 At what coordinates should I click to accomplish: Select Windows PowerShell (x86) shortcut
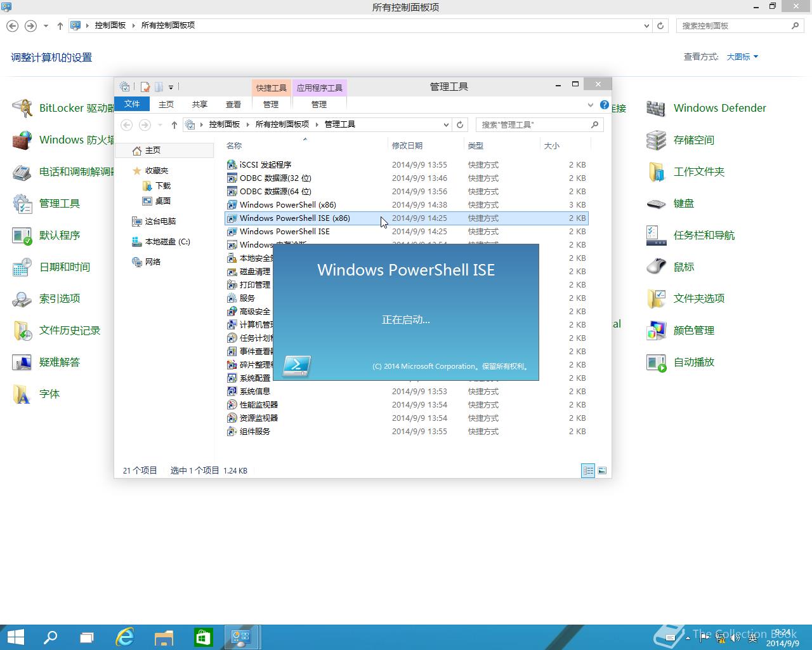coord(407,205)
